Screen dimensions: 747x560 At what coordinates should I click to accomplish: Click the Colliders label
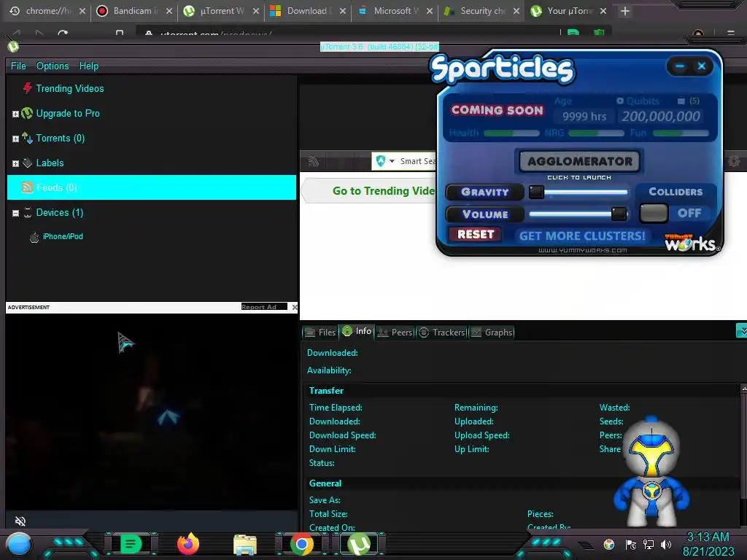point(675,192)
